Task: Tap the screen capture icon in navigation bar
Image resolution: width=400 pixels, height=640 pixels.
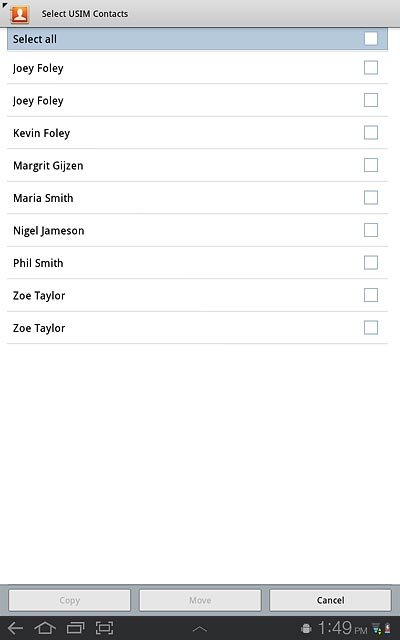Action: point(104,628)
